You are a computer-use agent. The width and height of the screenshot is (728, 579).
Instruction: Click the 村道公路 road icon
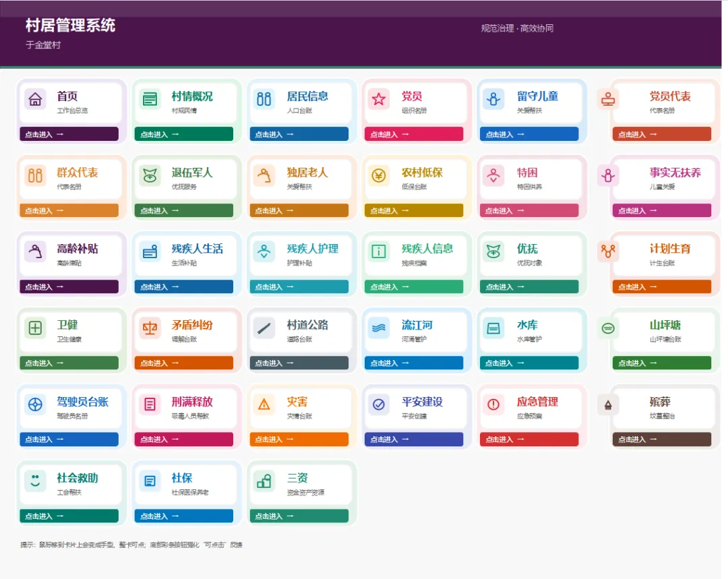(264, 328)
